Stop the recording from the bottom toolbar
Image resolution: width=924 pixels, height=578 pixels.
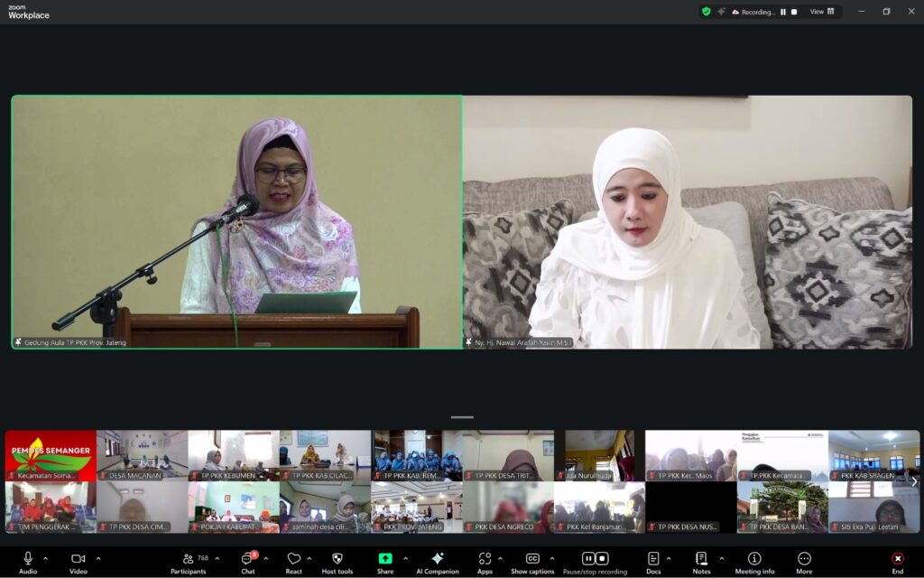click(602, 558)
